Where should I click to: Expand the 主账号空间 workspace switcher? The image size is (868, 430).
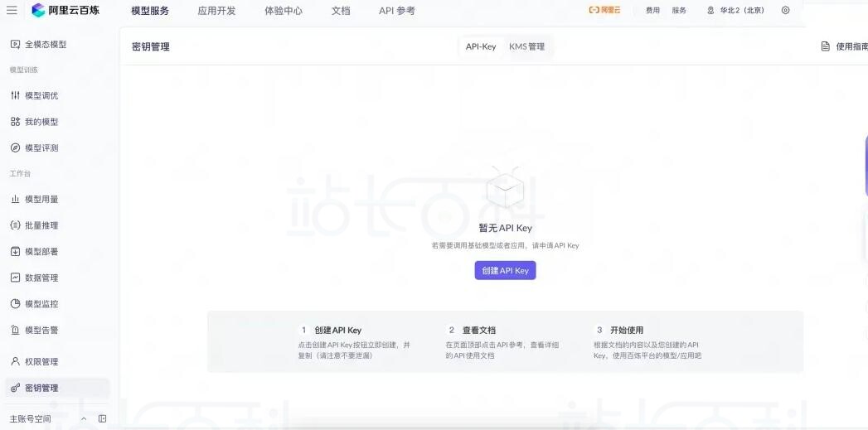tap(83, 419)
